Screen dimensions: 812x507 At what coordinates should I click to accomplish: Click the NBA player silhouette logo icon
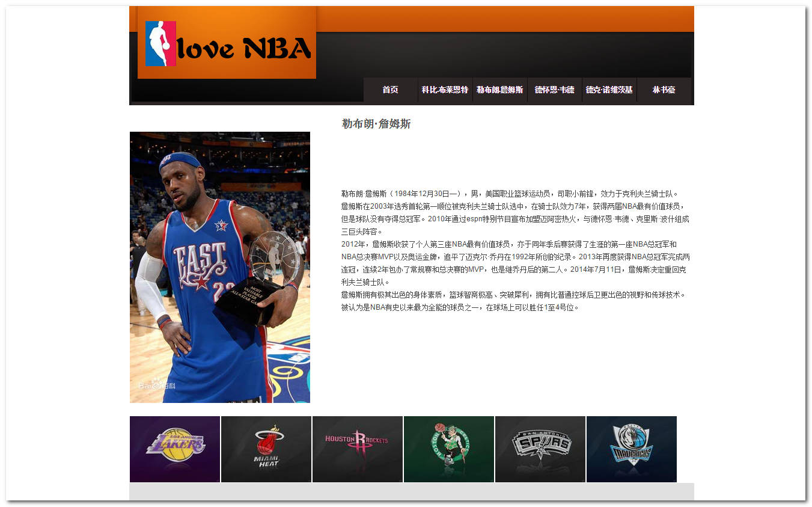tap(160, 43)
